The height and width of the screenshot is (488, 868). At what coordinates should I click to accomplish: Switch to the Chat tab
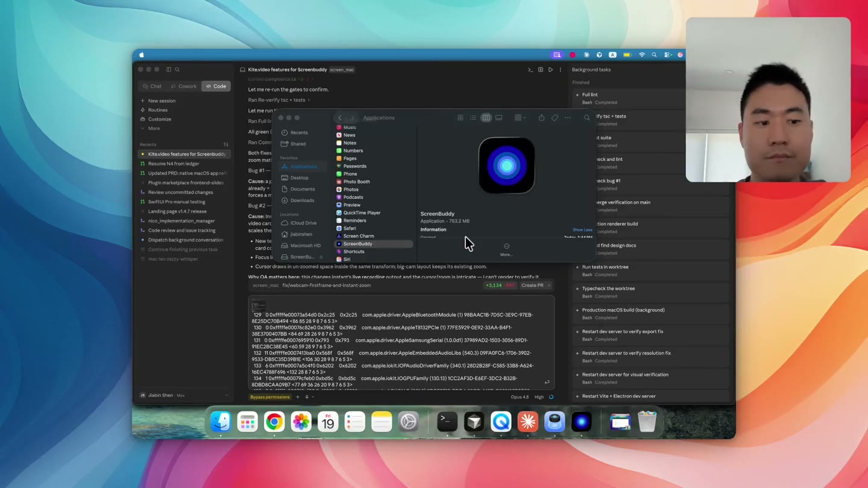coord(153,86)
